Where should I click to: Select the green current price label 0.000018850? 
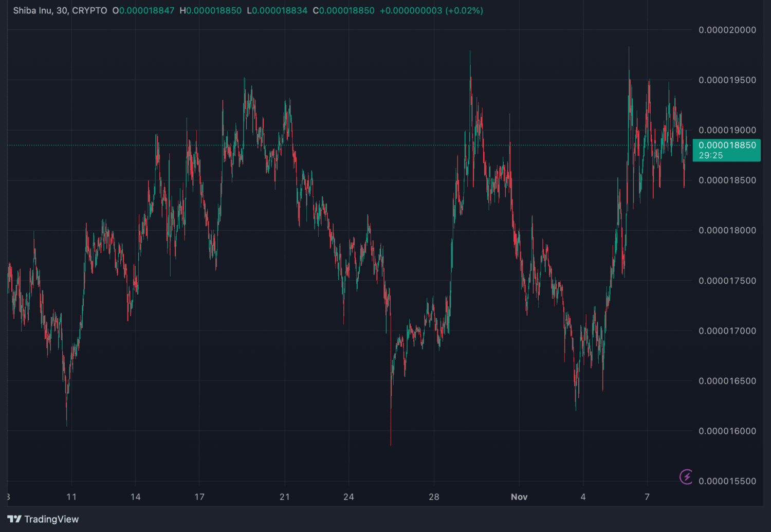(727, 145)
